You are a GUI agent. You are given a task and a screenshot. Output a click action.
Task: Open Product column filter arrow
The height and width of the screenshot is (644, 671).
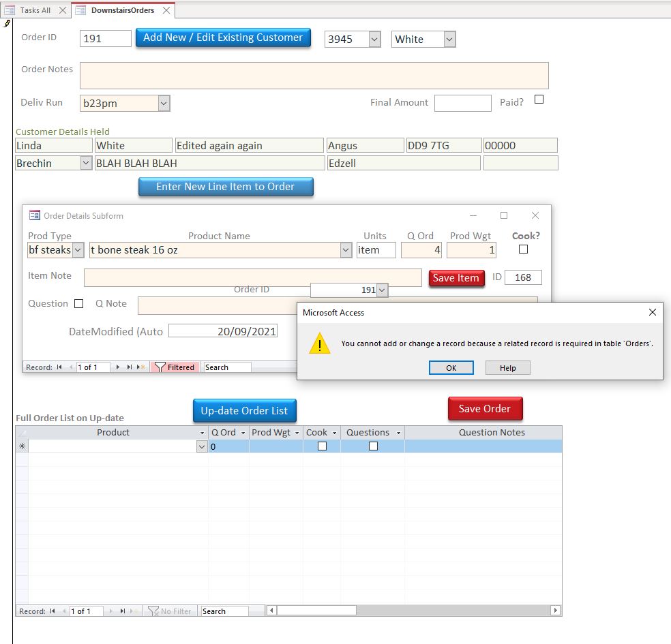(x=202, y=433)
